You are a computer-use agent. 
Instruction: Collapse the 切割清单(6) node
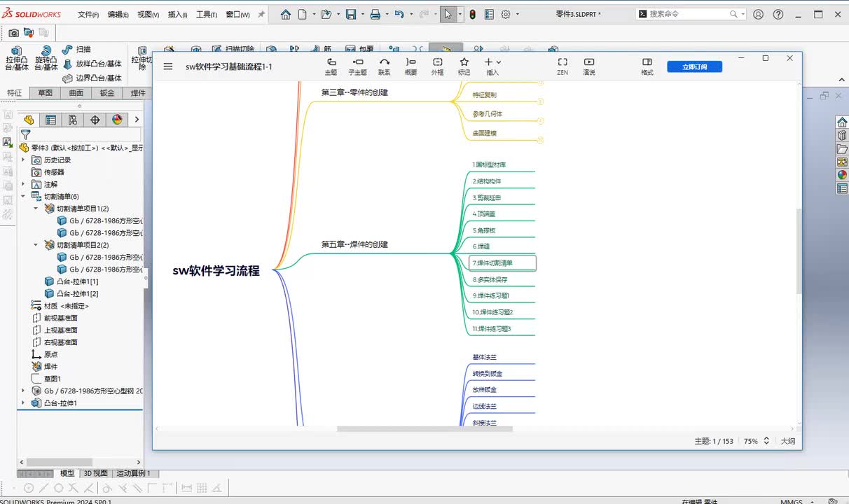[23, 197]
